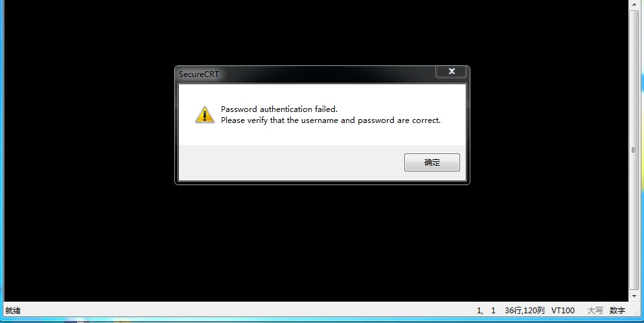Click the 'Please verify that the username' message line
Screen dimensions: 644x323
(x=330, y=120)
